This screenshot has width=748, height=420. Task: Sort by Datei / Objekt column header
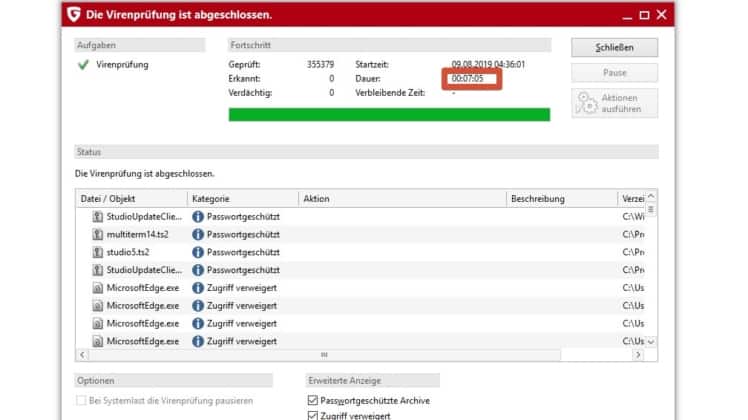click(131, 199)
